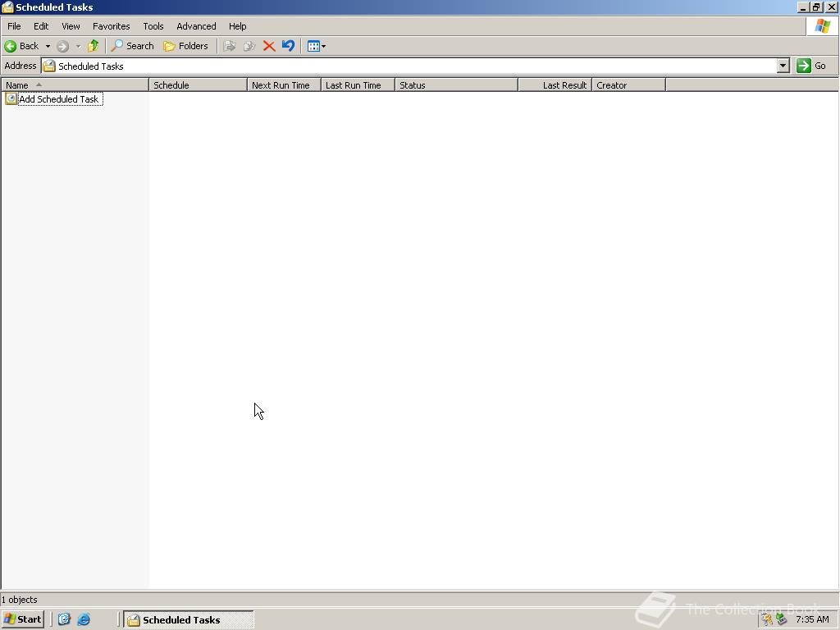This screenshot has width=840, height=630.
Task: Open the Windows Start button
Action: pyautogui.click(x=22, y=619)
